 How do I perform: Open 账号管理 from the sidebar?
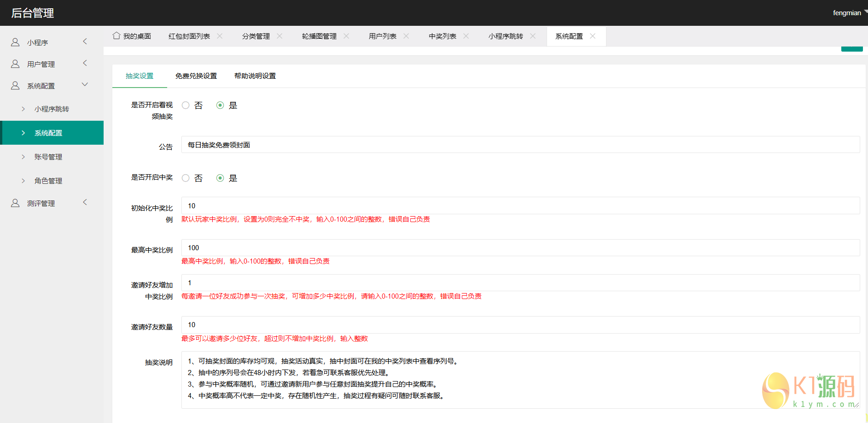pos(48,157)
